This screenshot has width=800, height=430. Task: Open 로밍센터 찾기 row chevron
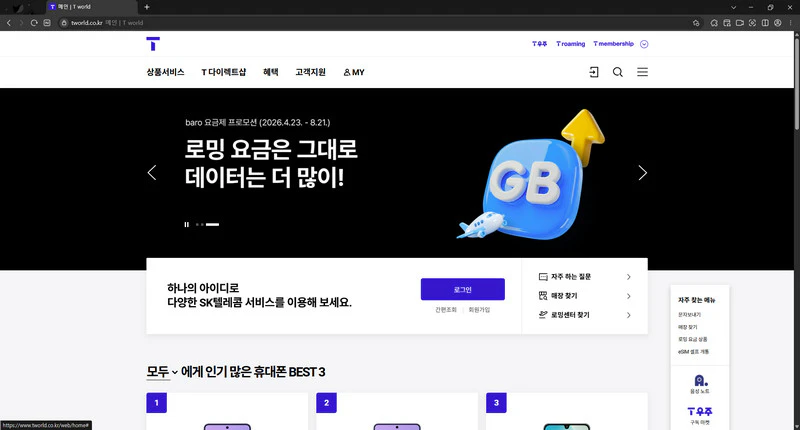tap(629, 315)
